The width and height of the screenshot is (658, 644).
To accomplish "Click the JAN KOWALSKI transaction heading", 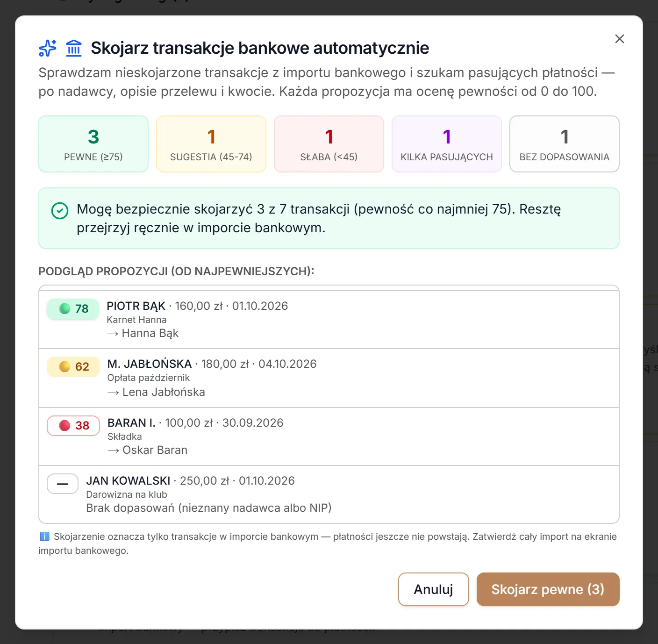I will pos(128,481).
